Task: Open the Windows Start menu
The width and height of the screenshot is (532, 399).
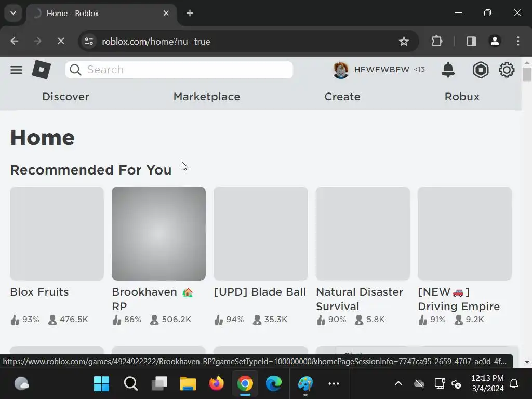Action: tap(101, 384)
